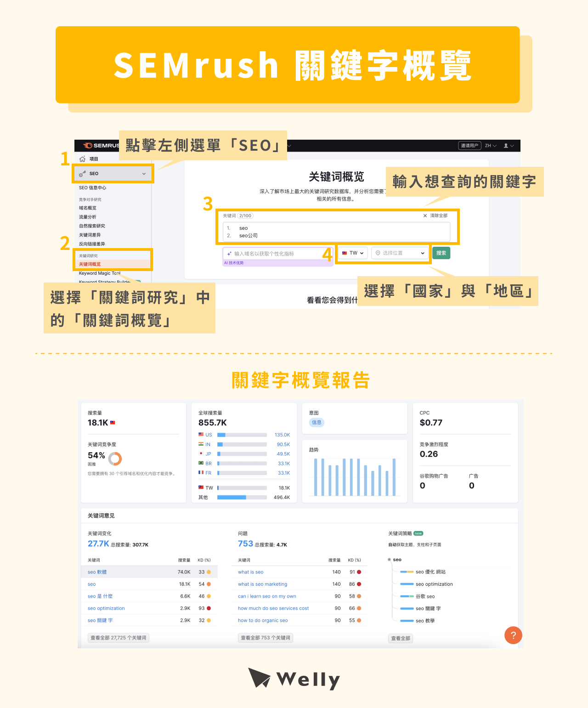Open the ZH language dropdown
Screen dimensions: 588x708
tap(491, 146)
